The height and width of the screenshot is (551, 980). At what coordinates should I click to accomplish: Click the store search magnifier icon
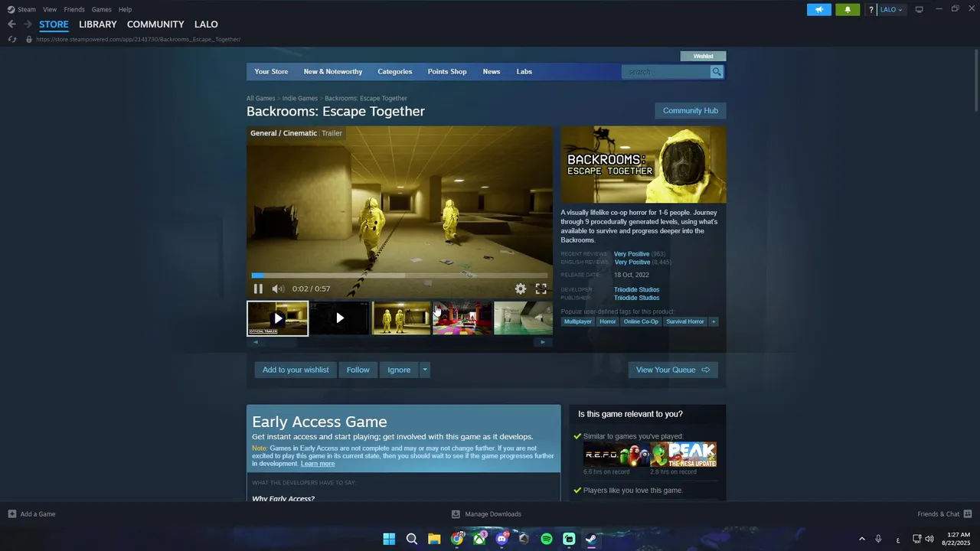pyautogui.click(x=717, y=72)
